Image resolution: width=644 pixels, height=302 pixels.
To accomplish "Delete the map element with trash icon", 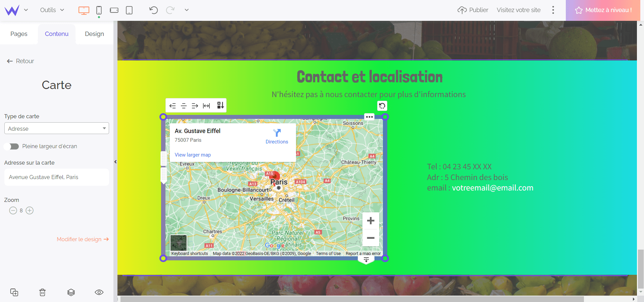I will pos(42,292).
